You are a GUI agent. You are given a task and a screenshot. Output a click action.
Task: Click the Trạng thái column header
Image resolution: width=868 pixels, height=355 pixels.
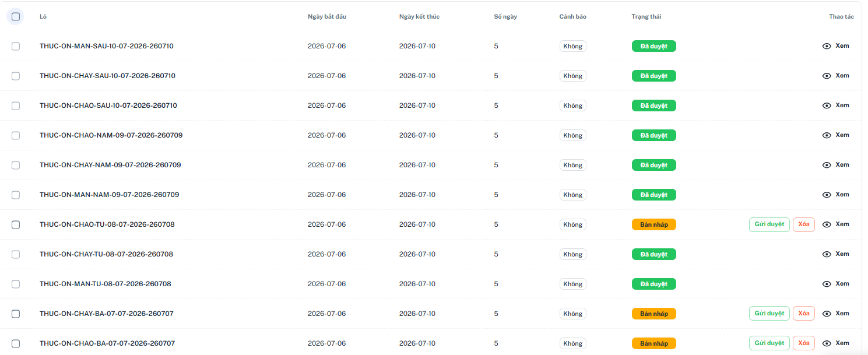point(646,16)
